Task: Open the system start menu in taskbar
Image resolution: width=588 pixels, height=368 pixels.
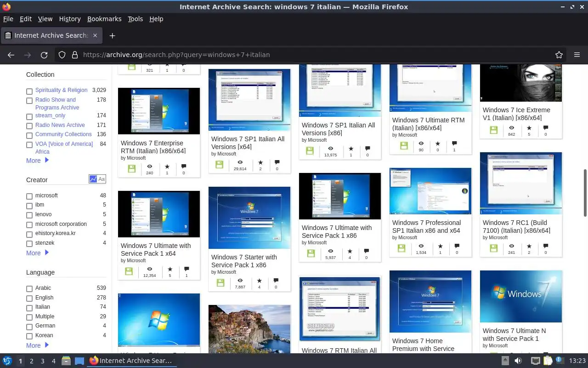Action: pyautogui.click(x=7, y=361)
